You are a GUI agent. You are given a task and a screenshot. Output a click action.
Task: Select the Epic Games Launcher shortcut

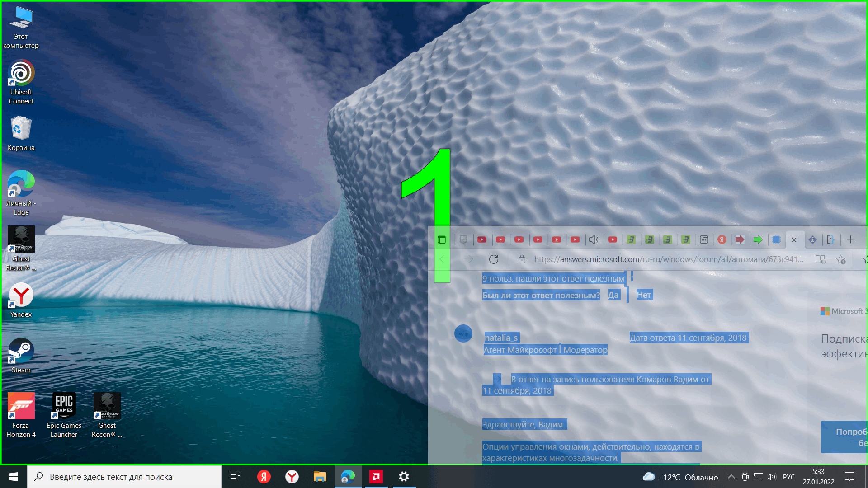[64, 416]
